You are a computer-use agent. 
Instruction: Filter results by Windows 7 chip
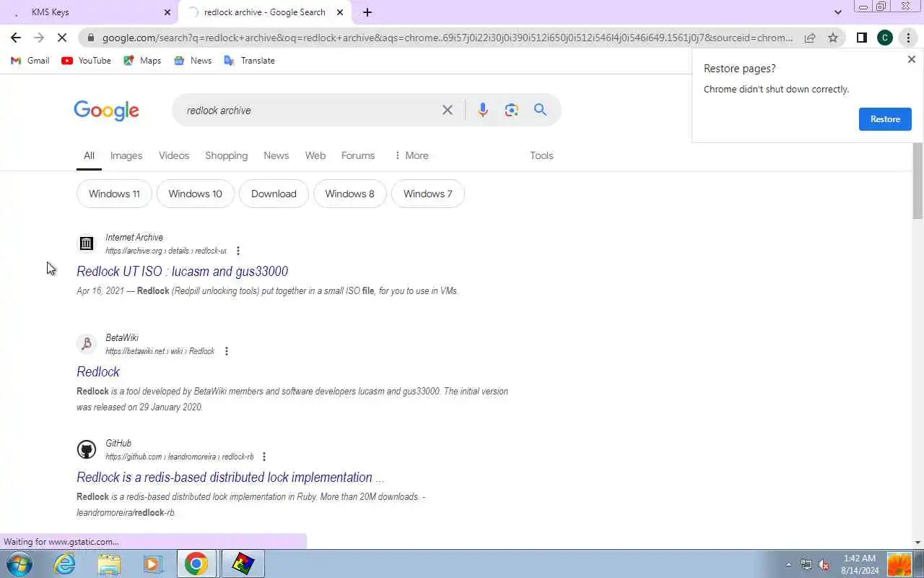tap(427, 194)
